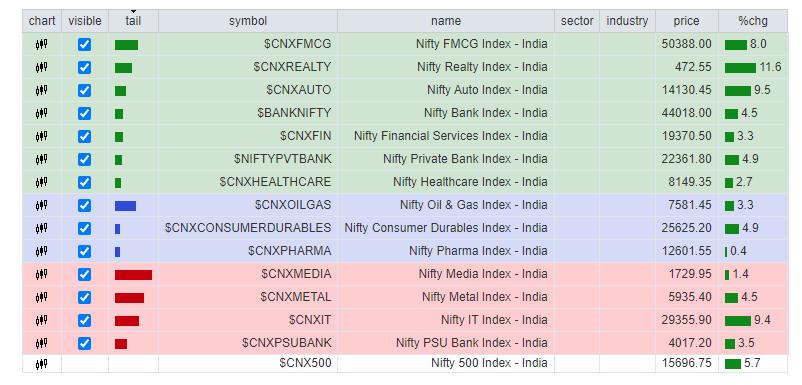Click the $CNXPSUBANK price cell 4017.20
Image resolution: width=802 pixels, height=385 pixels.
point(689,343)
